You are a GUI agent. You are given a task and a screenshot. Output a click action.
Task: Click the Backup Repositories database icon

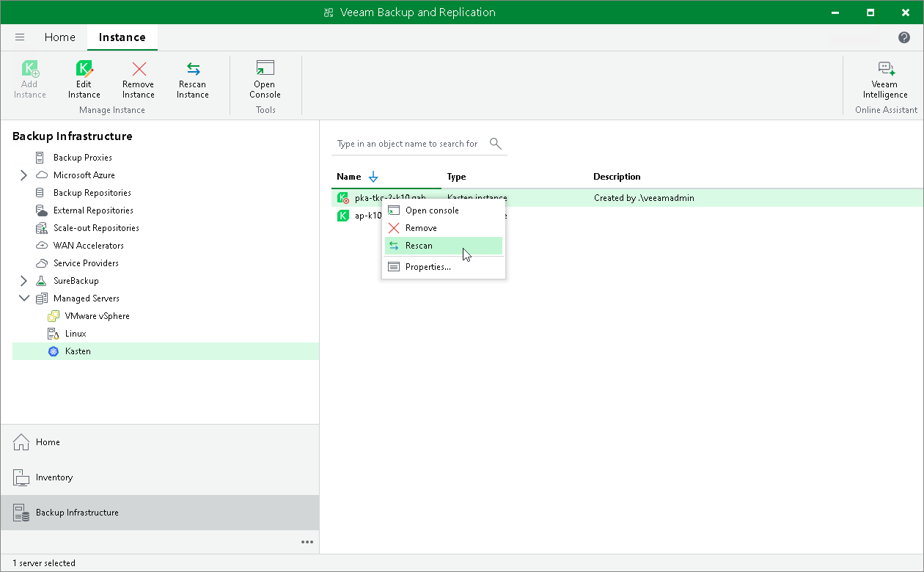tap(40, 193)
